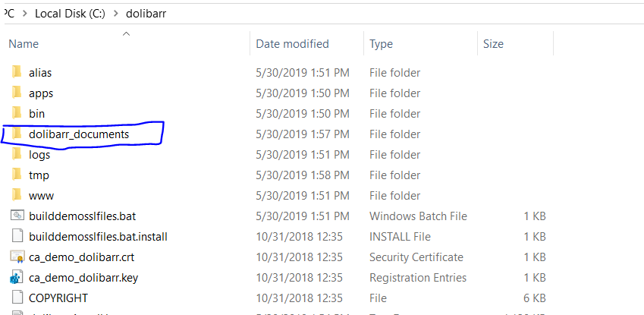The image size is (644, 315).
Task: Click the COPYRIGHT file icon
Action: pyautogui.click(x=17, y=298)
